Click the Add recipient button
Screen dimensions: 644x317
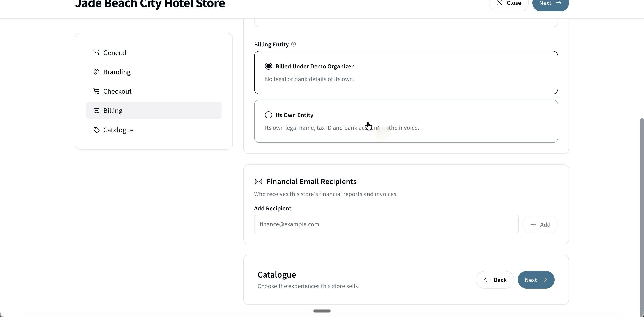[x=540, y=224]
